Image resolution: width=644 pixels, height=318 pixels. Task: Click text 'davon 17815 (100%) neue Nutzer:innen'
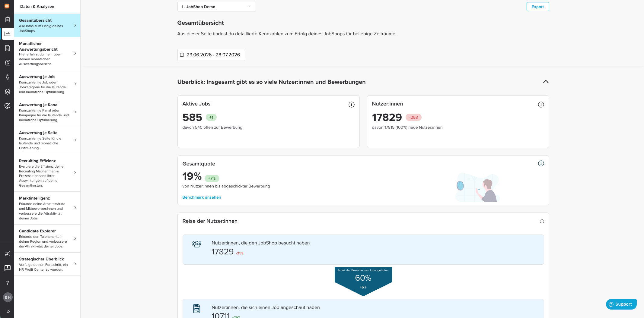(x=407, y=128)
